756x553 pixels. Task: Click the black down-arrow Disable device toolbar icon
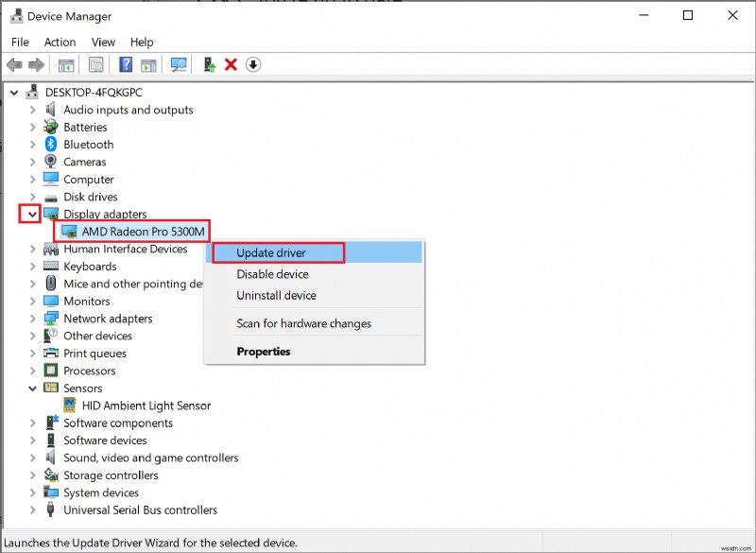[x=252, y=64]
